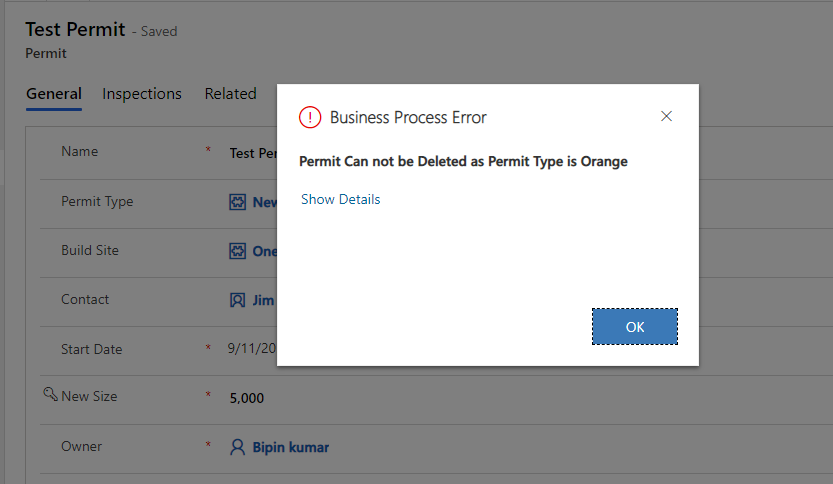
Task: Open the Permit Type lookup value link
Action: [x=265, y=202]
